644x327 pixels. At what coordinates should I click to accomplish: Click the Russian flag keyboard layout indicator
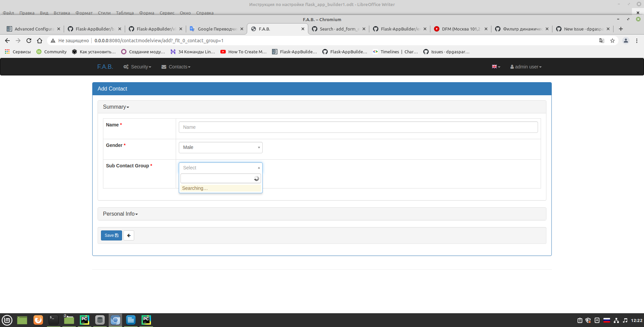607,320
